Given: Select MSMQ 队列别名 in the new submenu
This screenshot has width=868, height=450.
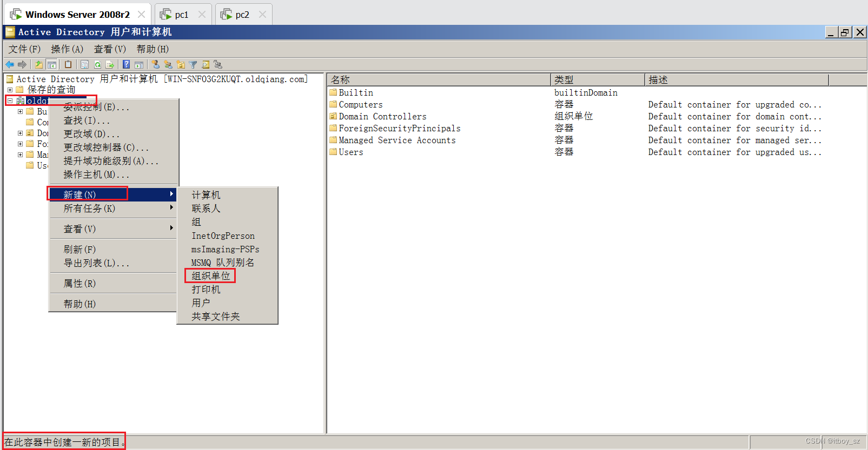Looking at the screenshot, I should 227,262.
